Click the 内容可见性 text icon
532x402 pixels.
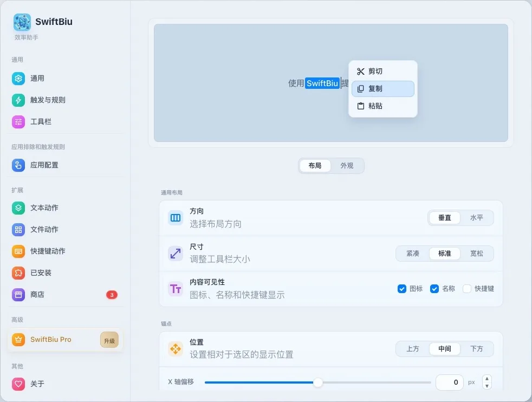176,289
